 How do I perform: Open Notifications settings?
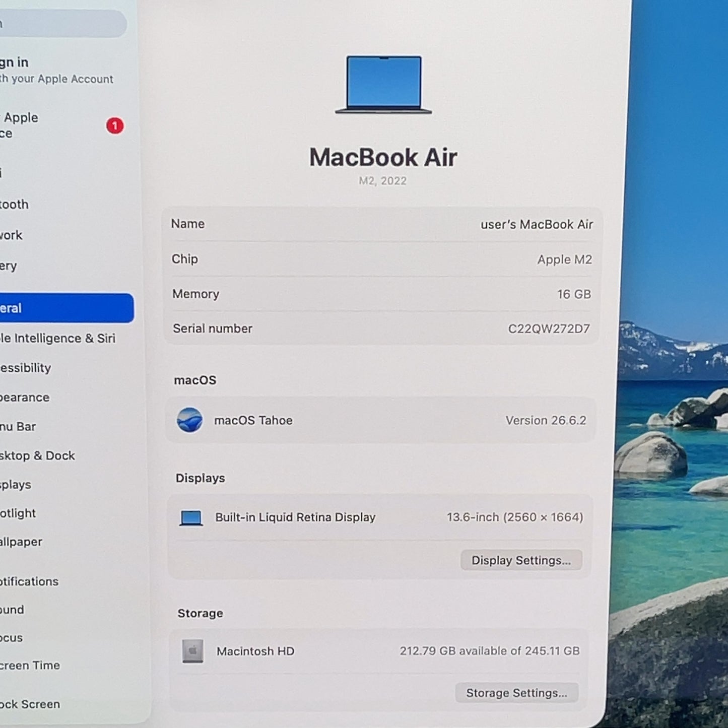[29, 581]
